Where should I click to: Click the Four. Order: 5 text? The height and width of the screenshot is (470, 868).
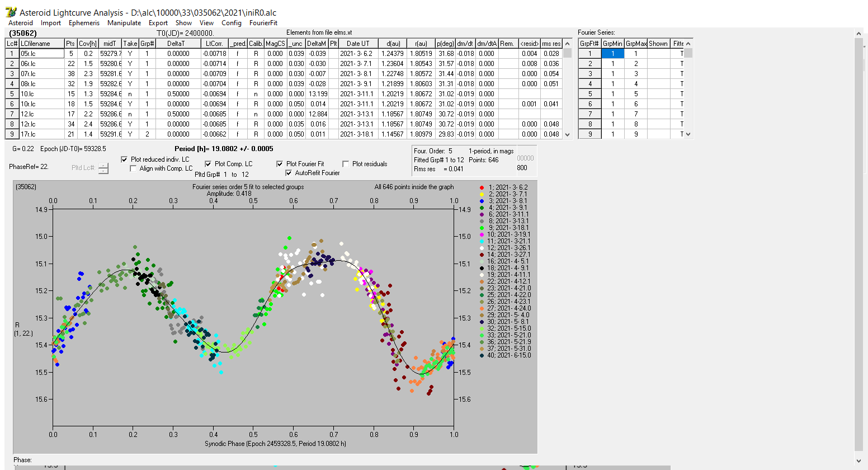click(433, 151)
